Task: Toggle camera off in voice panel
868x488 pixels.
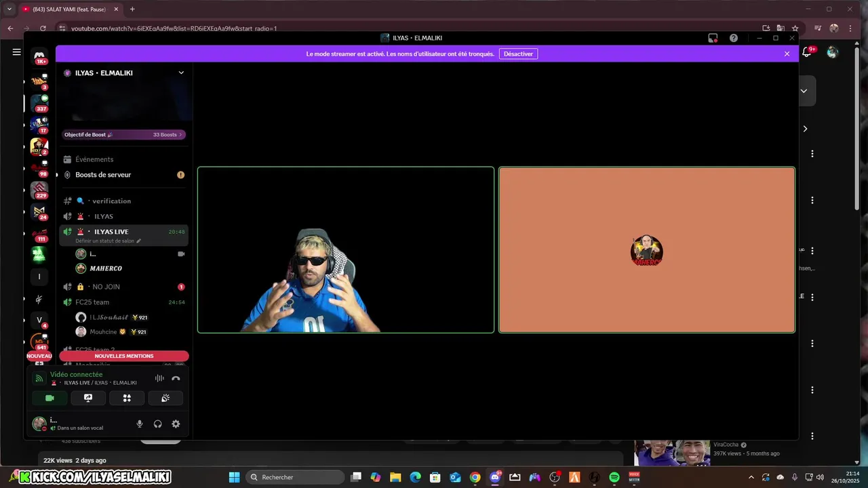Action: point(50,398)
